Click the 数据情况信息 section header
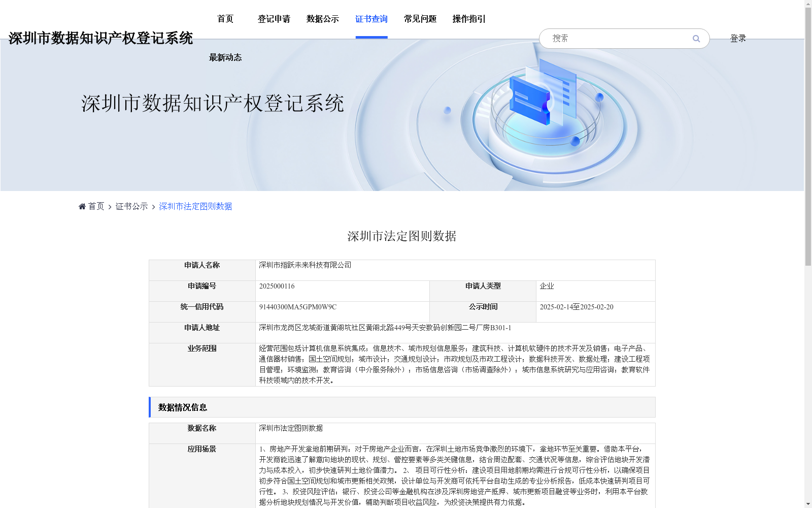The width and height of the screenshot is (812, 508). point(402,407)
